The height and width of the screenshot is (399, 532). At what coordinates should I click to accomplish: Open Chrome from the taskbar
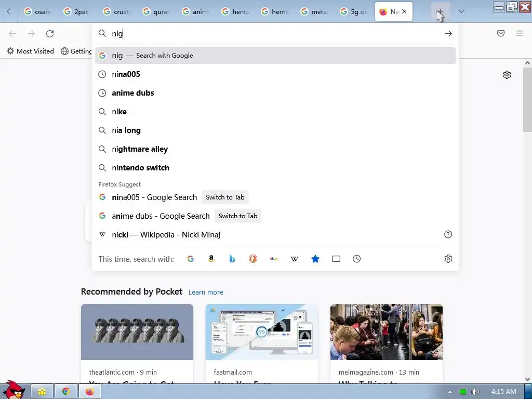pyautogui.click(x=66, y=392)
